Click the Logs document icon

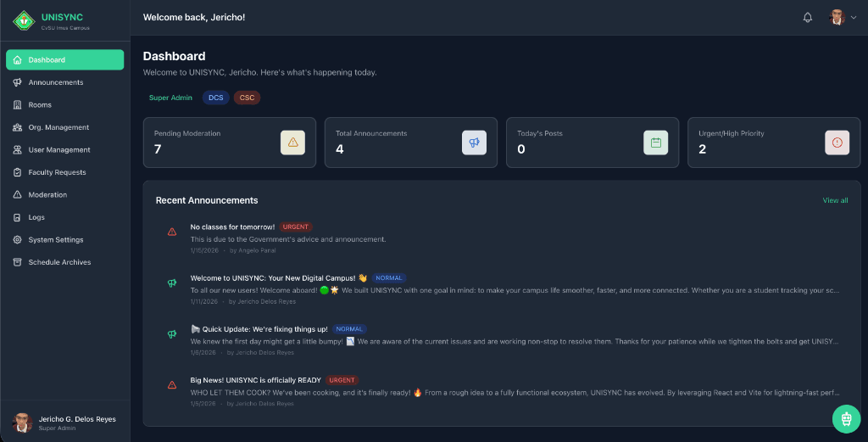click(x=17, y=217)
